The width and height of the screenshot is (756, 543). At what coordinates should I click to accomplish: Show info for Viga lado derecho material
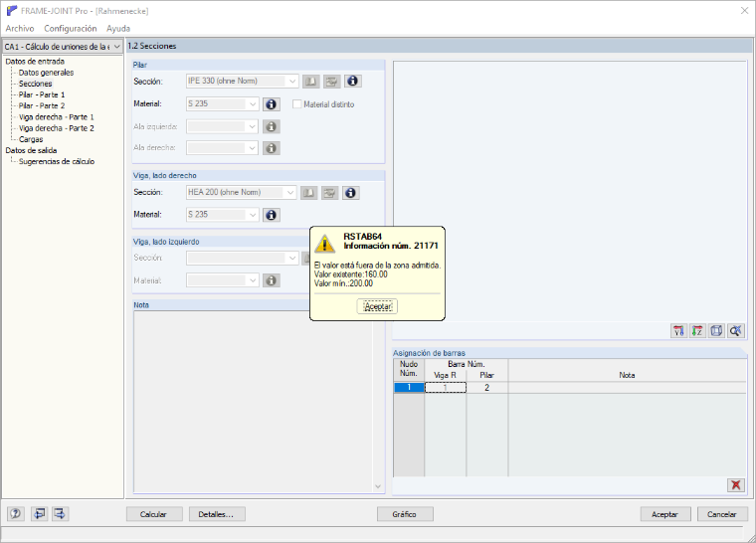pos(271,215)
